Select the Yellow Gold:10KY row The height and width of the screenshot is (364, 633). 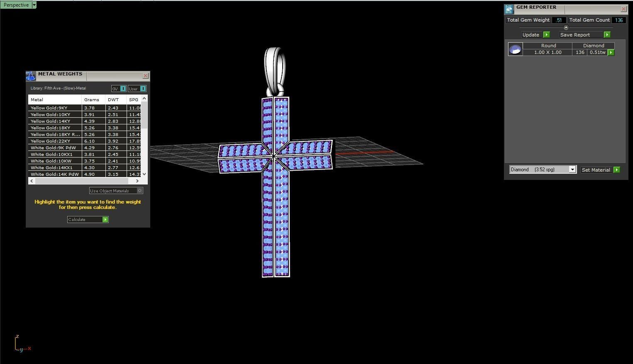(x=85, y=114)
